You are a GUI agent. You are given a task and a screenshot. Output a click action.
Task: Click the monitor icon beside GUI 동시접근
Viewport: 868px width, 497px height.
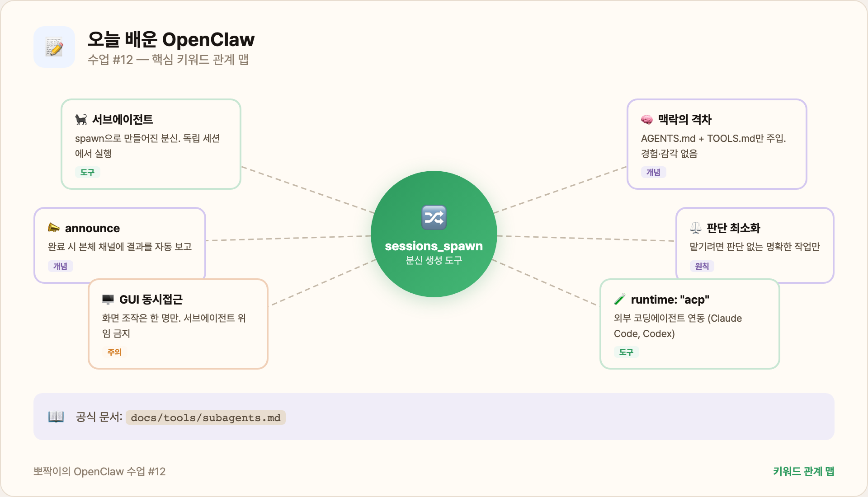(108, 300)
